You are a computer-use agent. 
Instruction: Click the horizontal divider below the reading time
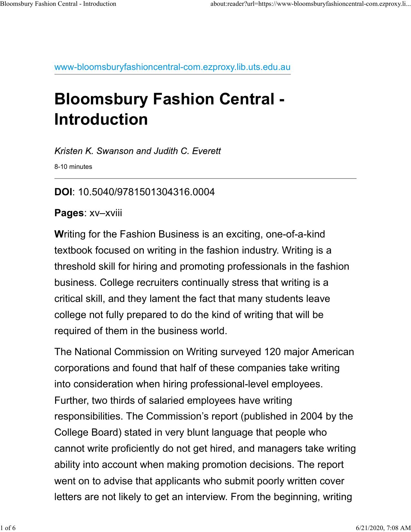[x=205, y=178]
